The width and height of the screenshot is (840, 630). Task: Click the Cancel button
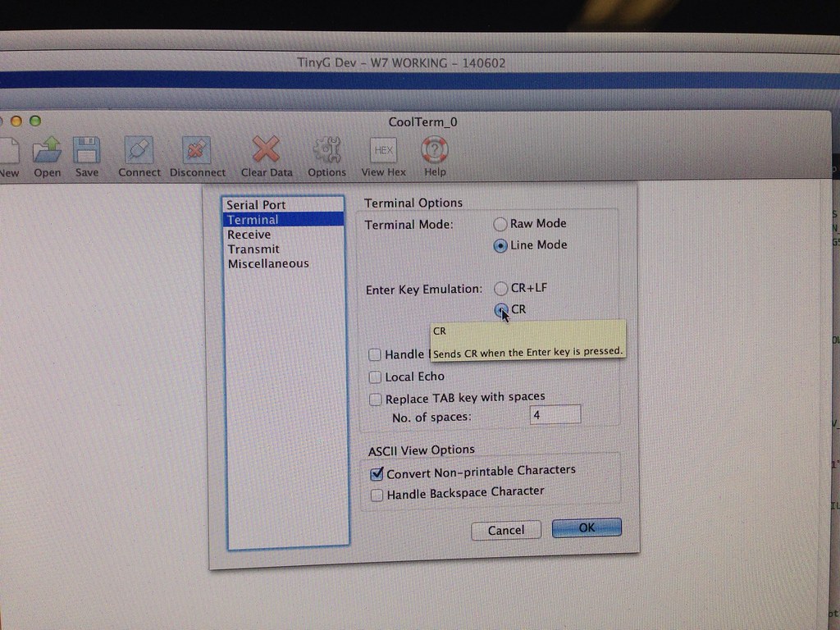point(506,530)
